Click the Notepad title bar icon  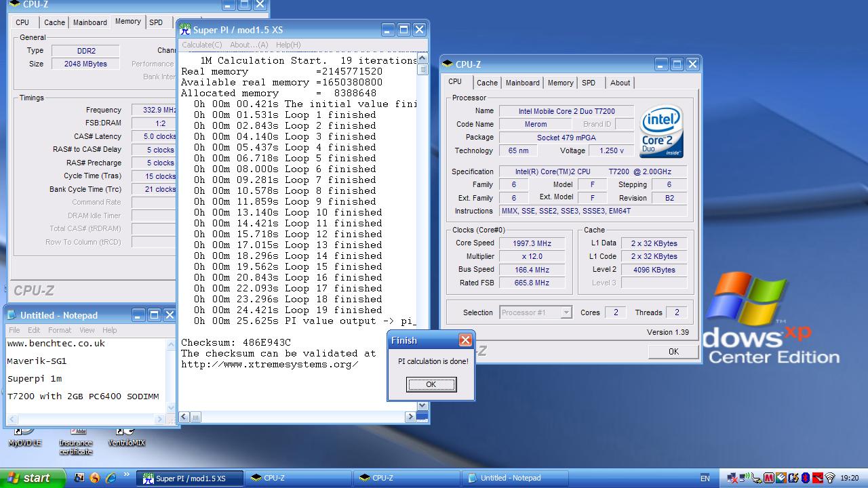tap(12, 315)
